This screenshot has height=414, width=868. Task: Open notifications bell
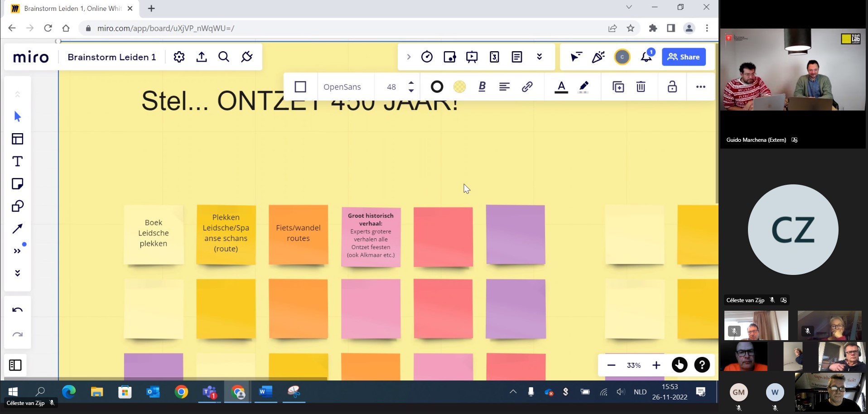646,57
